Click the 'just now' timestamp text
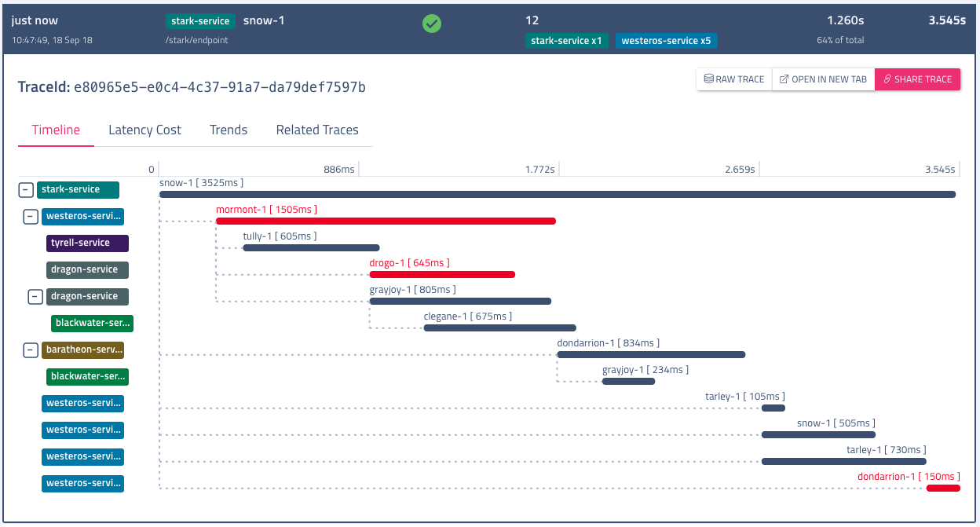980x527 pixels. click(35, 20)
